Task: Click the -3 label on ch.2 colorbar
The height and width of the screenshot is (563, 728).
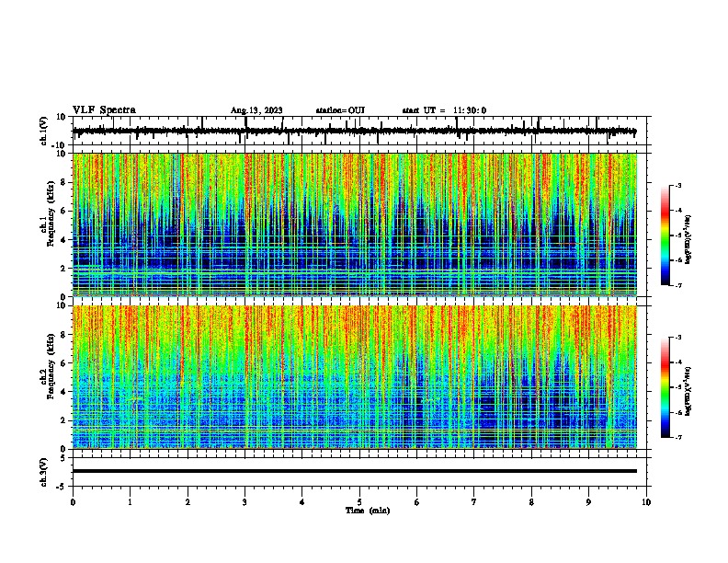Action: click(x=677, y=338)
